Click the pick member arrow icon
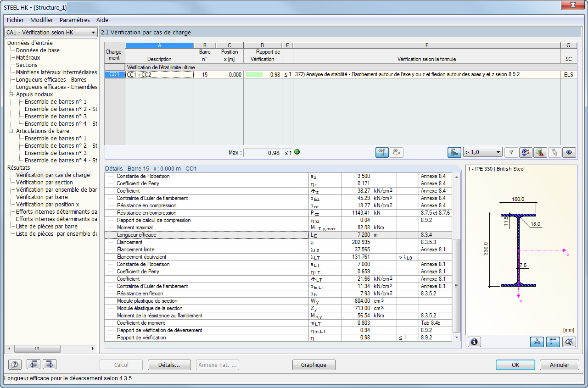The width and height of the screenshot is (588, 388). 554,153
